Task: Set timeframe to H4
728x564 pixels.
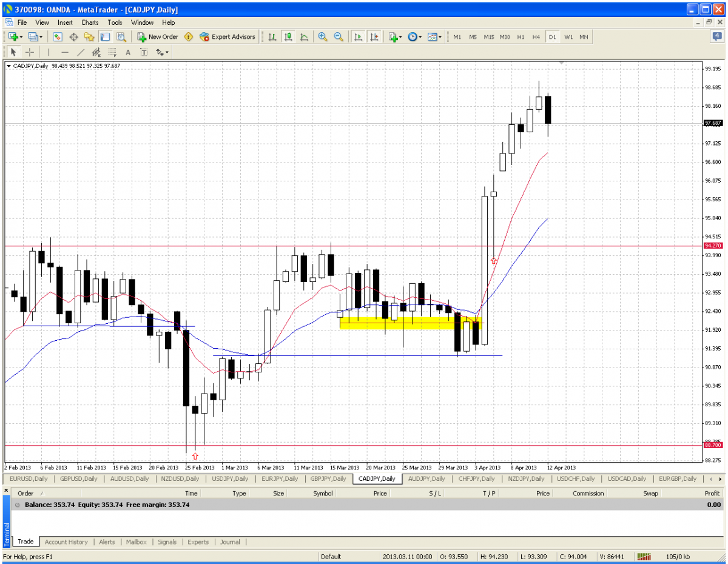Action: click(x=536, y=37)
